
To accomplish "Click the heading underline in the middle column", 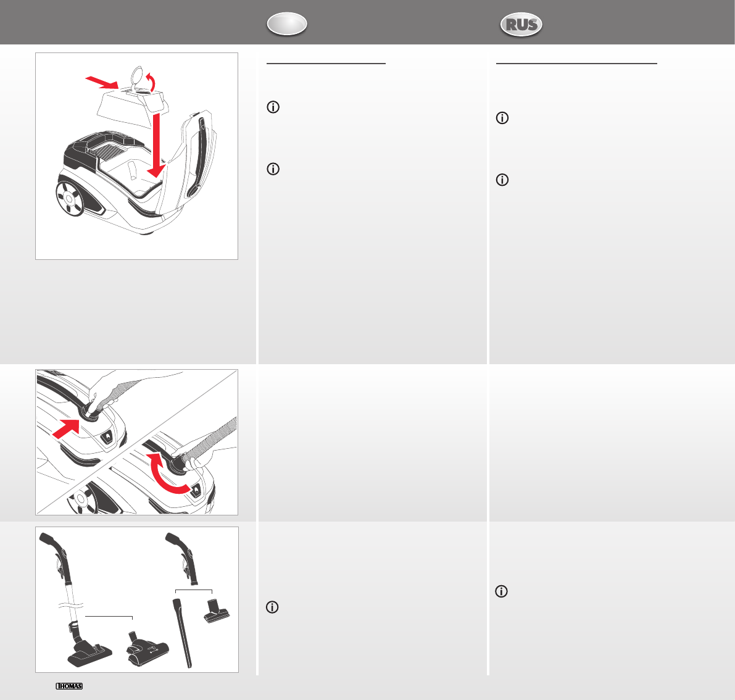I will (x=326, y=64).
